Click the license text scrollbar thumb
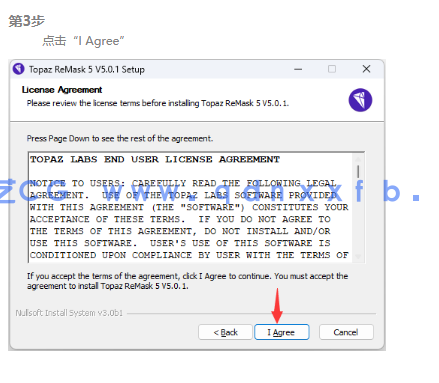Screen dimensions: 439x383 [358, 172]
